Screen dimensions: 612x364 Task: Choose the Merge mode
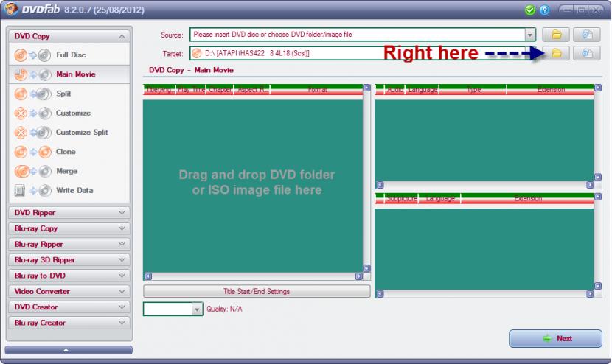(x=69, y=171)
